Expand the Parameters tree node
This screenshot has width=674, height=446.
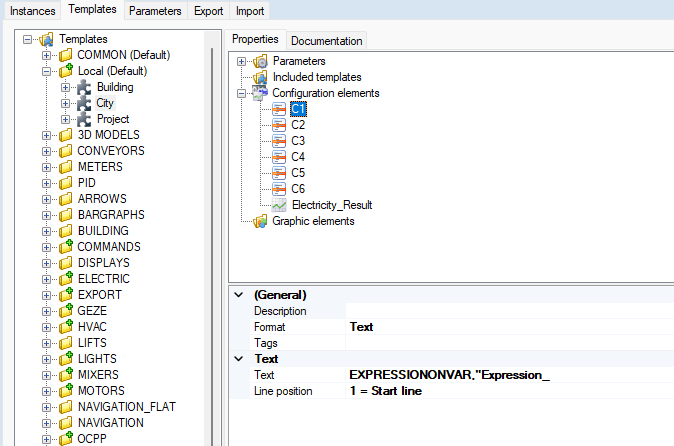click(x=242, y=61)
